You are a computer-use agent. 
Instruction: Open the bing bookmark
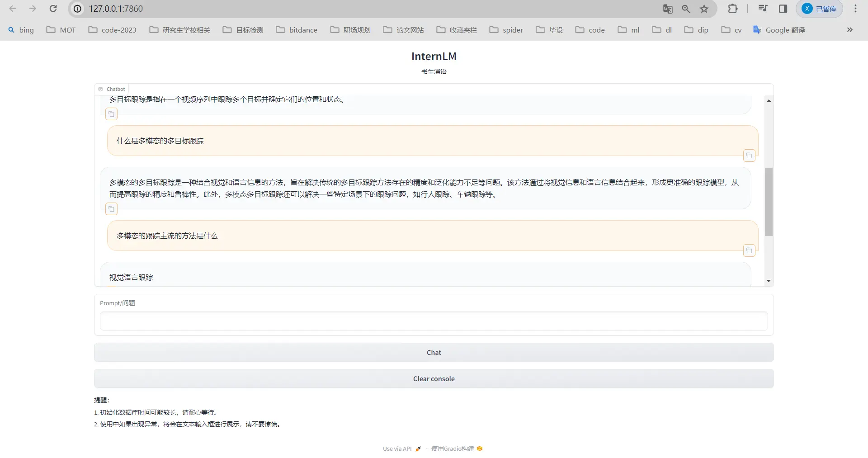click(21, 30)
